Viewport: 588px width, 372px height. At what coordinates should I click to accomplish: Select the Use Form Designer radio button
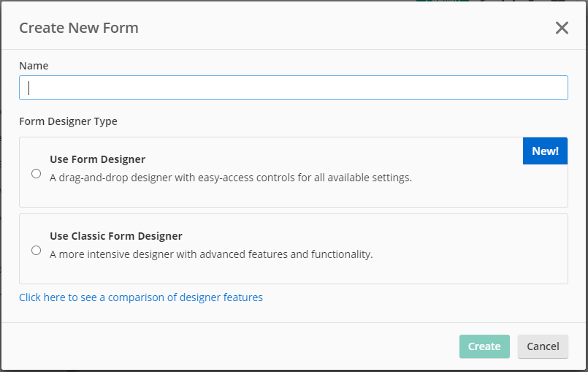37,173
